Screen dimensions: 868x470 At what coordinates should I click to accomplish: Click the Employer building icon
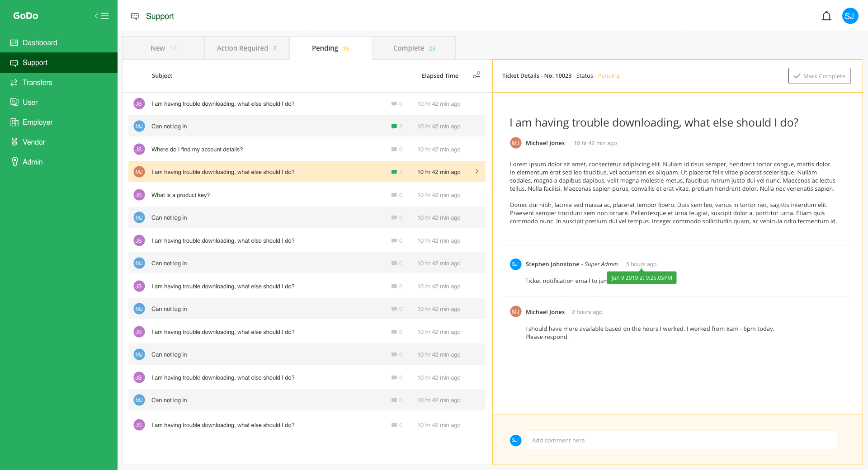[14, 122]
